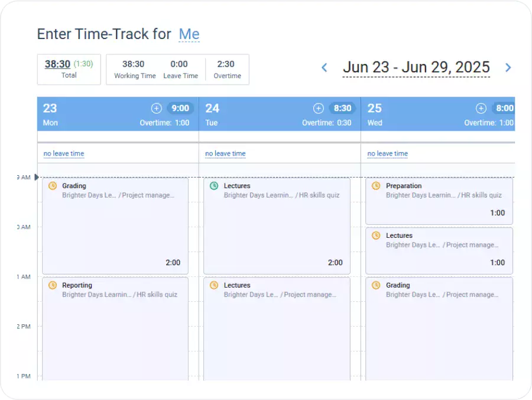Open no leave time link under Wednesday
532x400 pixels.
388,153
